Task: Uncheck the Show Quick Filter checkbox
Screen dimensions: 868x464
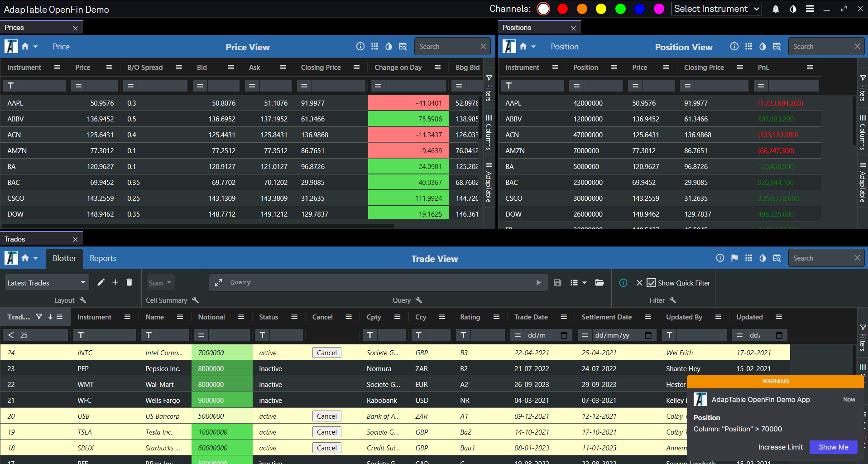Action: [x=651, y=283]
